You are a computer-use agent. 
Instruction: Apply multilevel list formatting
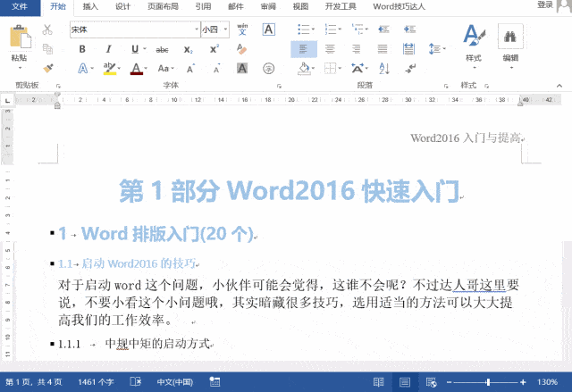(357, 29)
